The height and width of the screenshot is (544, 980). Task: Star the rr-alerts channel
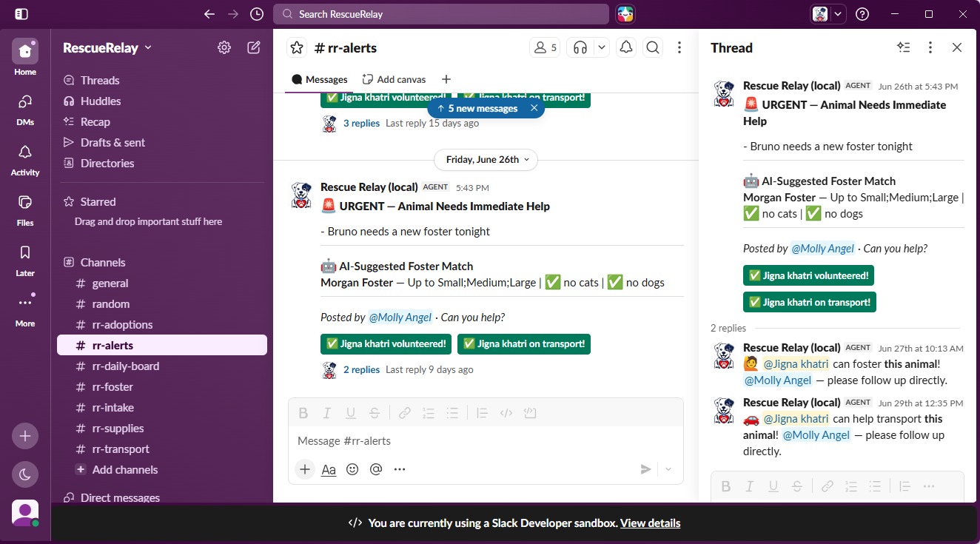coord(297,48)
